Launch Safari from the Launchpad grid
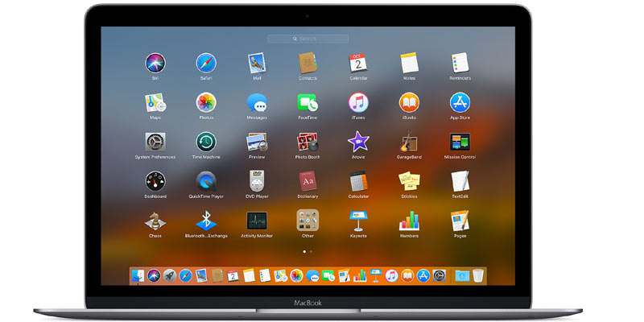This screenshot has width=644, height=322. [206, 64]
